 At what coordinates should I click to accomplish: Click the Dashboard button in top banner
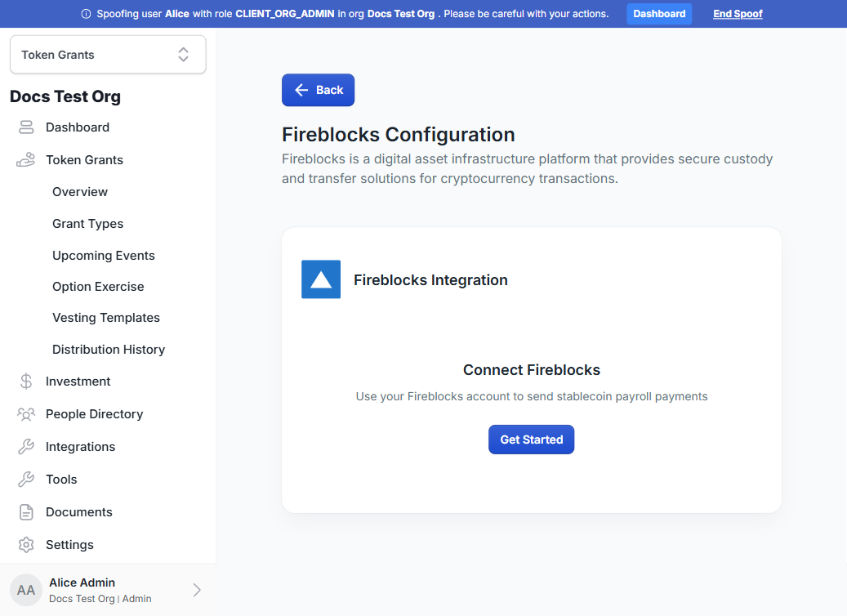(659, 14)
